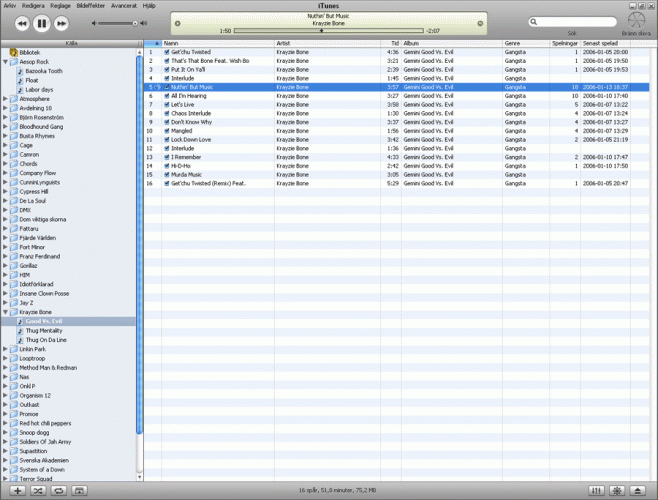The height and width of the screenshot is (500, 658).
Task: Open the Arkiv menu
Action: [x=10, y=5]
